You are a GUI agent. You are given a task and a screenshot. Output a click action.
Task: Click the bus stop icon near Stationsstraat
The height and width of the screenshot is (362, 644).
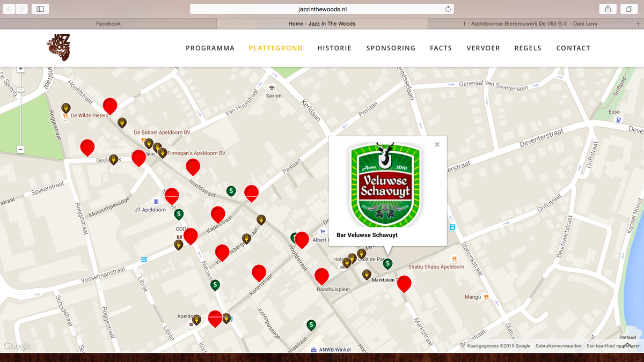point(452,227)
